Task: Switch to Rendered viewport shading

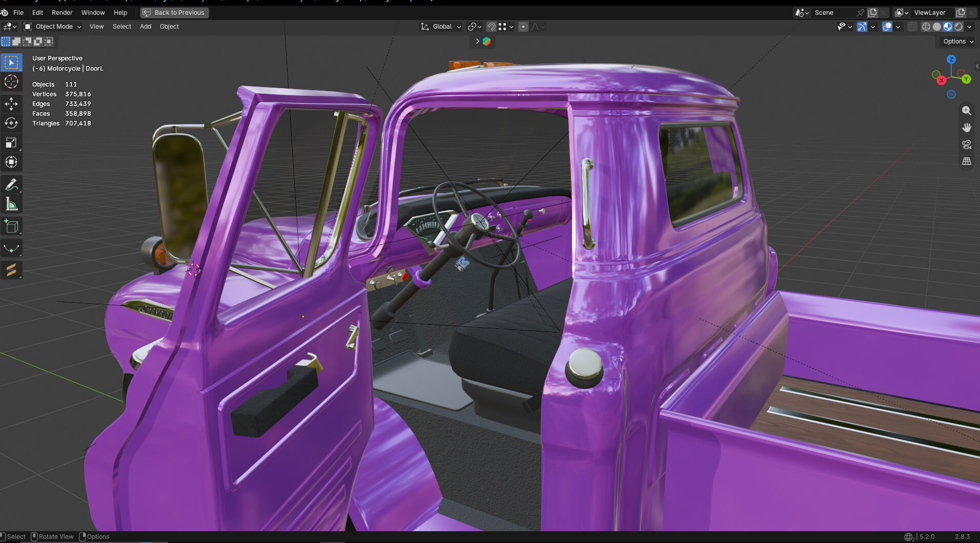Action: coord(958,27)
